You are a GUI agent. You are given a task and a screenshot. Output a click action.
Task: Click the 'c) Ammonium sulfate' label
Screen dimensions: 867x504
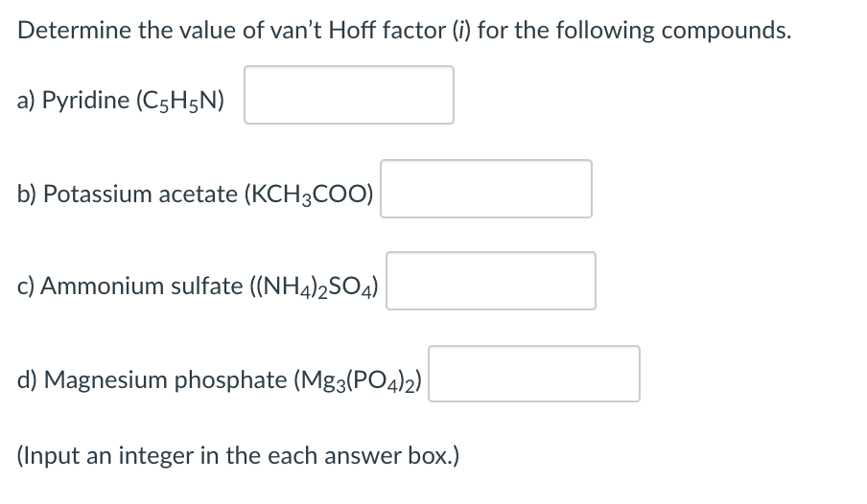click(x=129, y=286)
